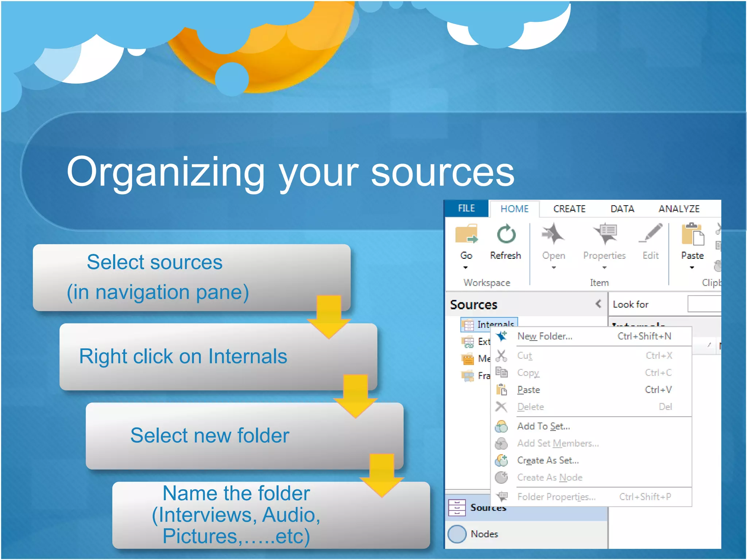Click the Delete X icon in context menu
The height and width of the screenshot is (560, 747).
pyautogui.click(x=502, y=407)
